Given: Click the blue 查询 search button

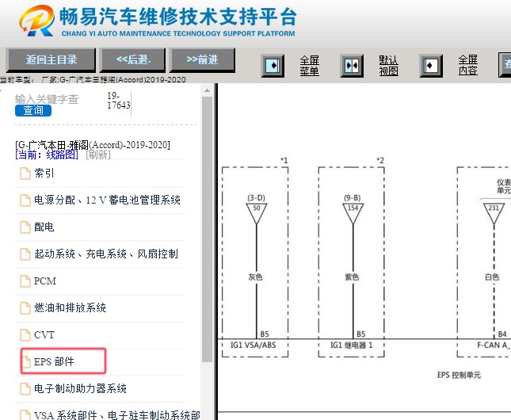Looking at the screenshot, I should tap(33, 110).
